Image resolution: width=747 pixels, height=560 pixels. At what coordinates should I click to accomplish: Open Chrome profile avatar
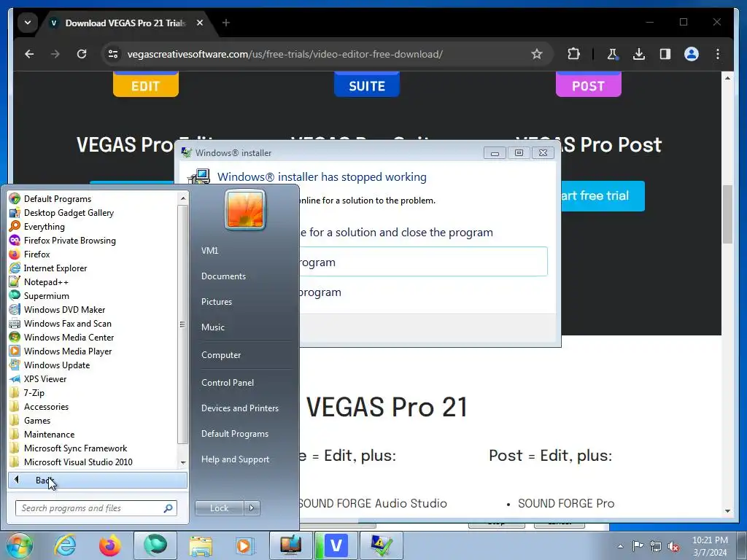692,54
